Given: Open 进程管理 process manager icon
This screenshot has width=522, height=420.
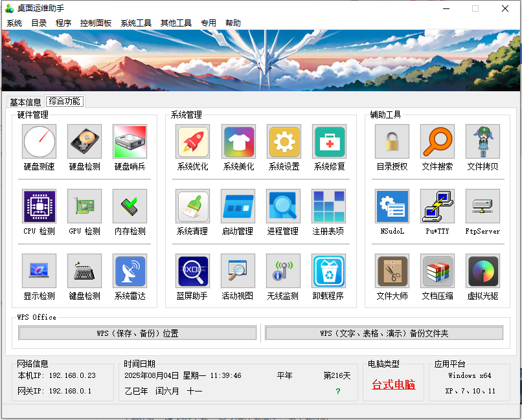Looking at the screenshot, I should tap(283, 206).
